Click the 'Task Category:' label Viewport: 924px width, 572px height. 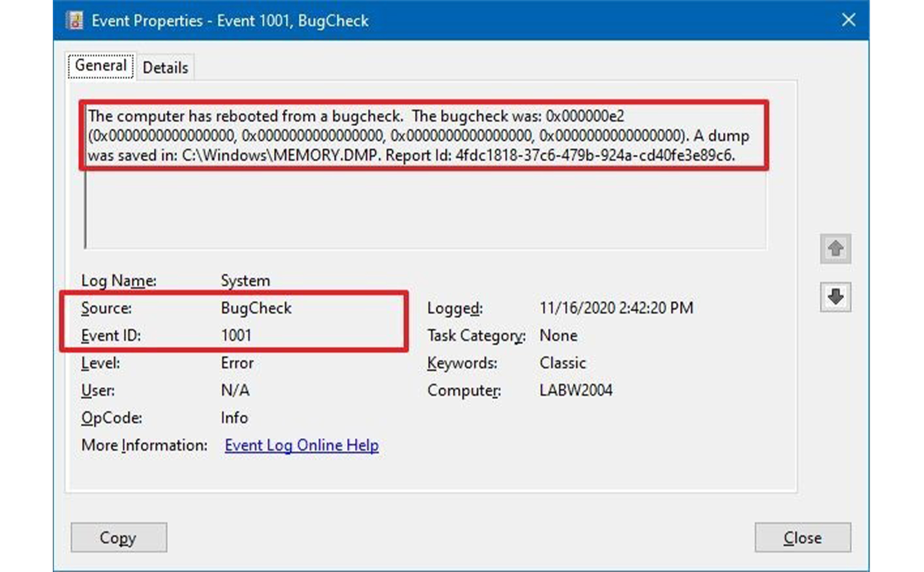[x=476, y=336]
